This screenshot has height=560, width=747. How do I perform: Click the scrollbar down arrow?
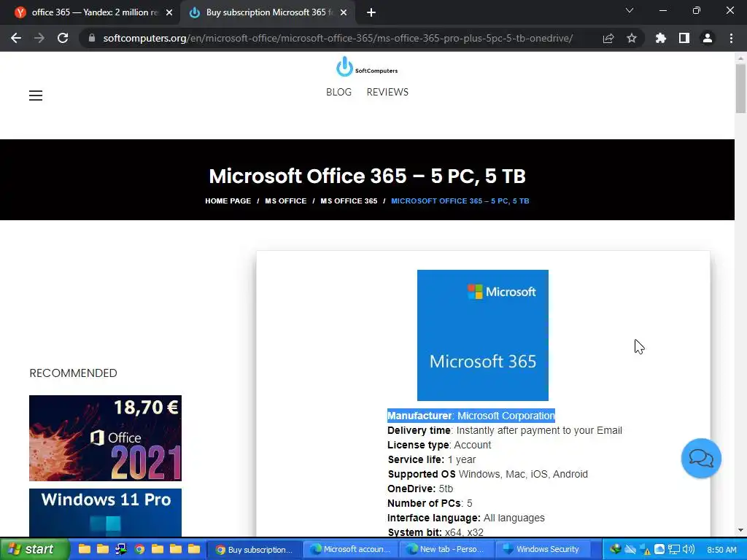[740, 530]
